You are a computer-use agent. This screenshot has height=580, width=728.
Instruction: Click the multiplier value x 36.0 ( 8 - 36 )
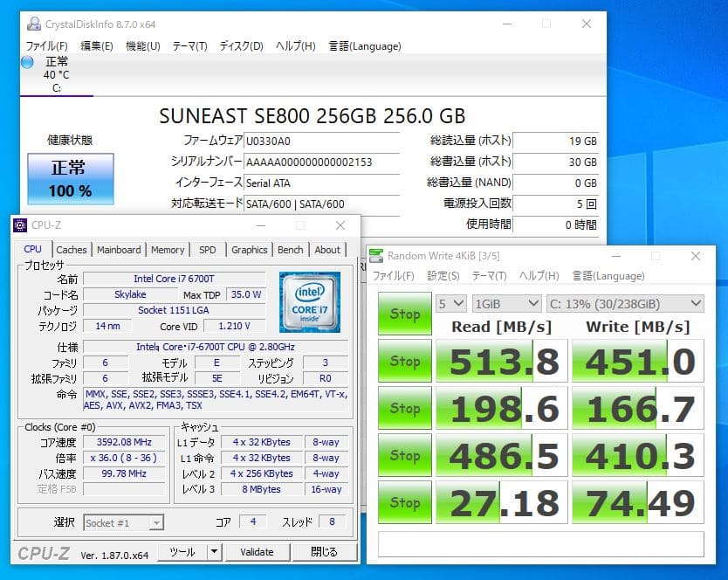pos(124,458)
